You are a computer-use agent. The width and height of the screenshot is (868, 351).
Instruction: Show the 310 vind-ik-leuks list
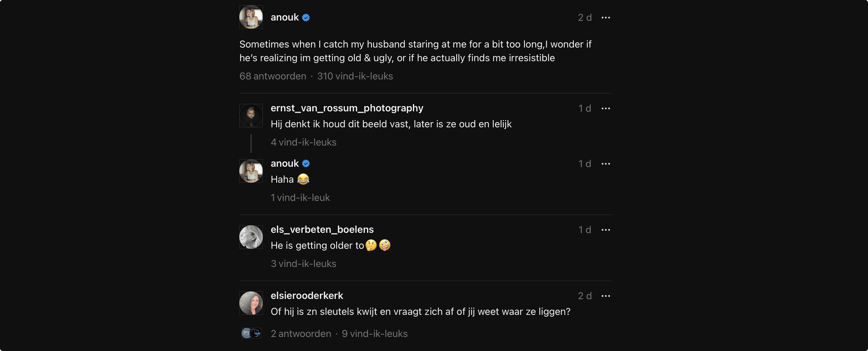click(x=355, y=76)
